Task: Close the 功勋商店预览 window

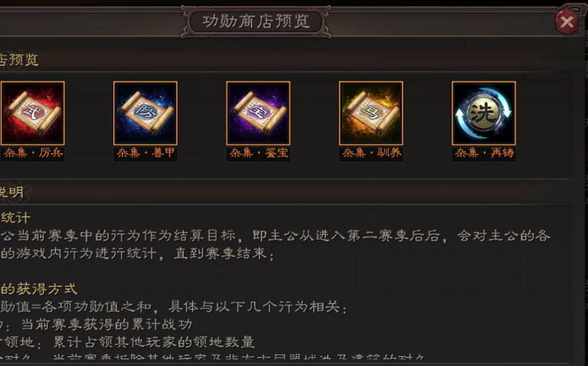Action: coord(567,22)
